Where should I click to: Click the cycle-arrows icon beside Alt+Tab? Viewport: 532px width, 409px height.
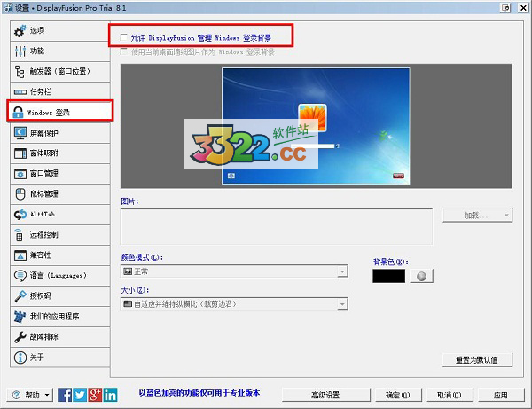(20, 215)
